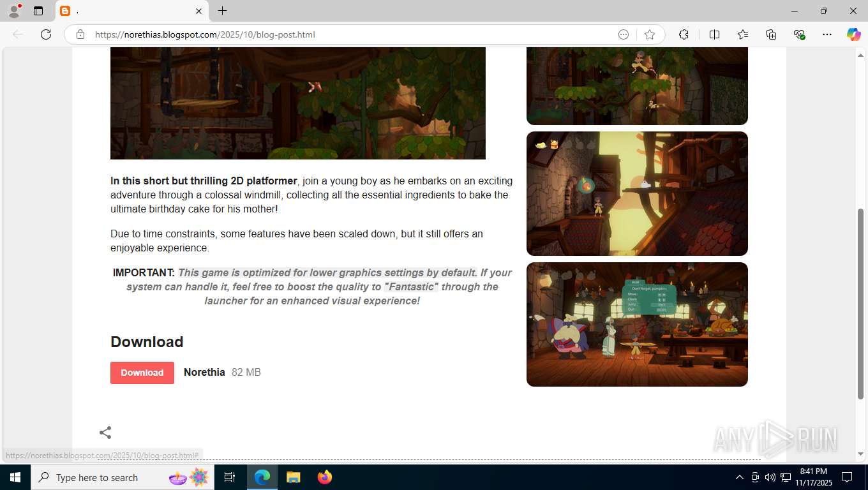Click the page vertical scrollbar thumb

point(860,304)
